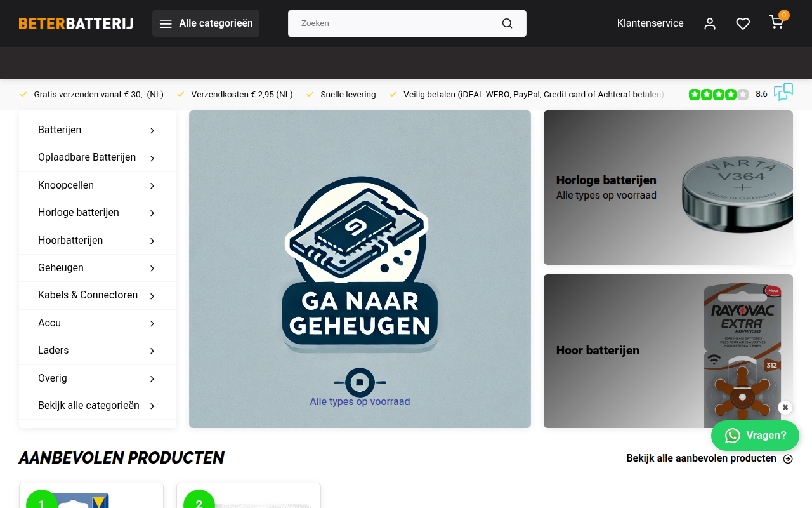The width and height of the screenshot is (812, 508).
Task: Click the star rating 8.6 widget
Action: tap(728, 94)
